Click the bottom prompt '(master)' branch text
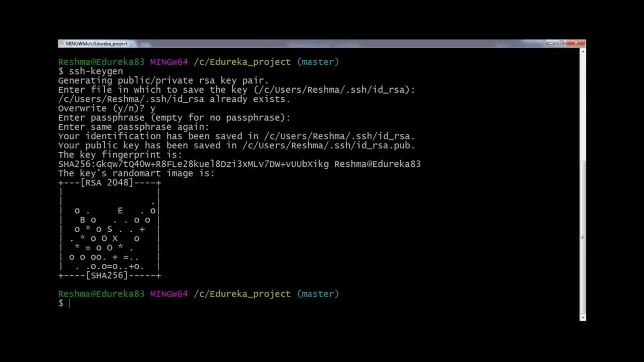 coord(318,294)
